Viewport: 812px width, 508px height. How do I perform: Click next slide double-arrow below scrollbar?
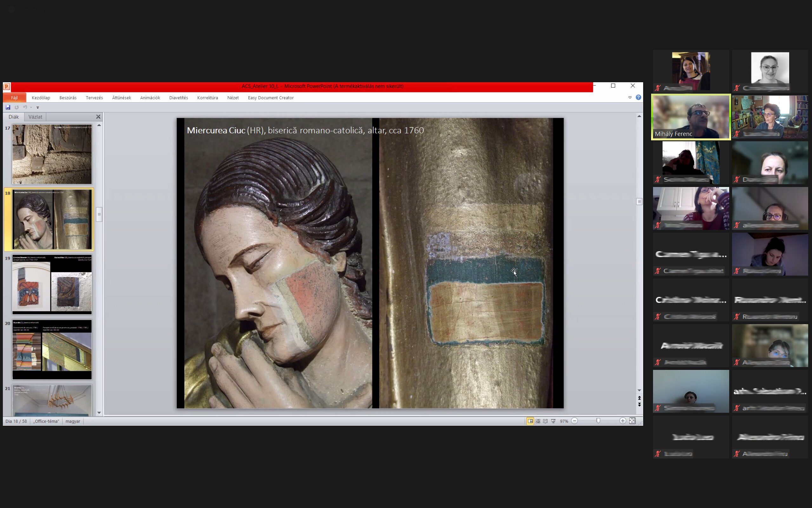coord(639,405)
